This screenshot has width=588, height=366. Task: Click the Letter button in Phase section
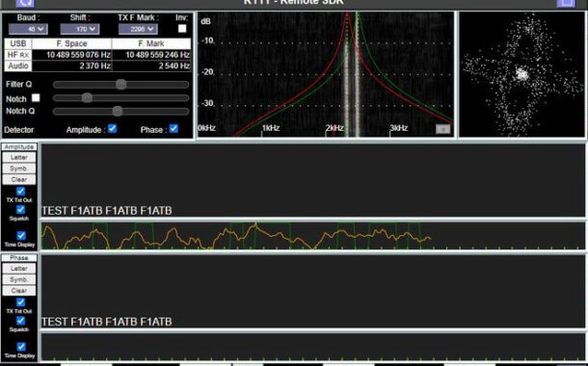click(19, 268)
